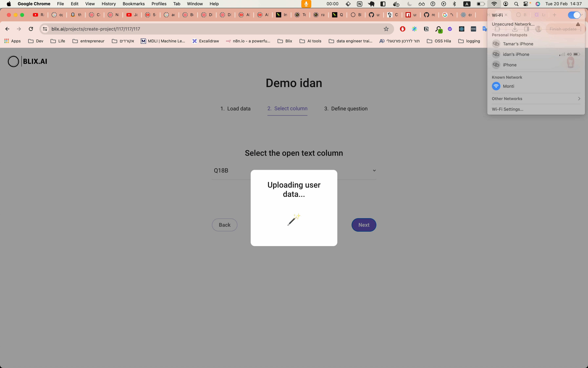Connect to idan's iPhone hotspot
588x368 pixels.
point(536,54)
